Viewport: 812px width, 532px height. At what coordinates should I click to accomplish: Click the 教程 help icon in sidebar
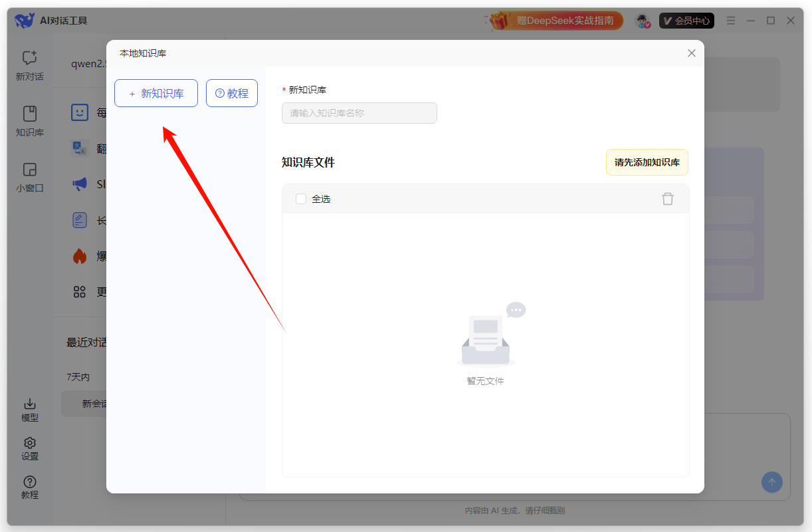[29, 482]
